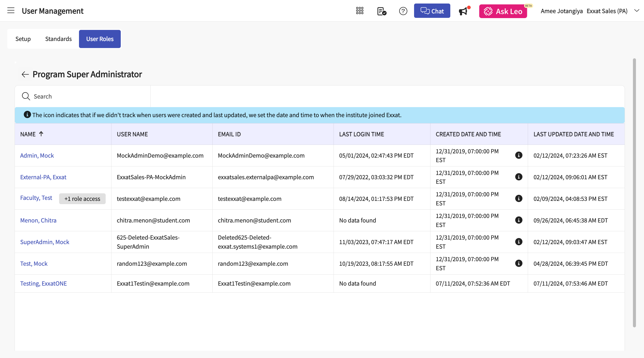Open the help question mark icon
Screen dimensions: 644x358
point(403,11)
